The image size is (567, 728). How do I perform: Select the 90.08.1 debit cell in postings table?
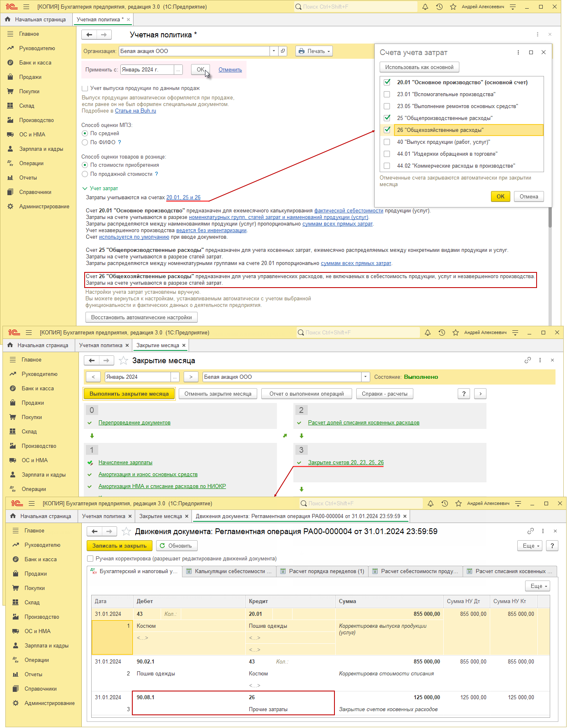(x=190, y=698)
